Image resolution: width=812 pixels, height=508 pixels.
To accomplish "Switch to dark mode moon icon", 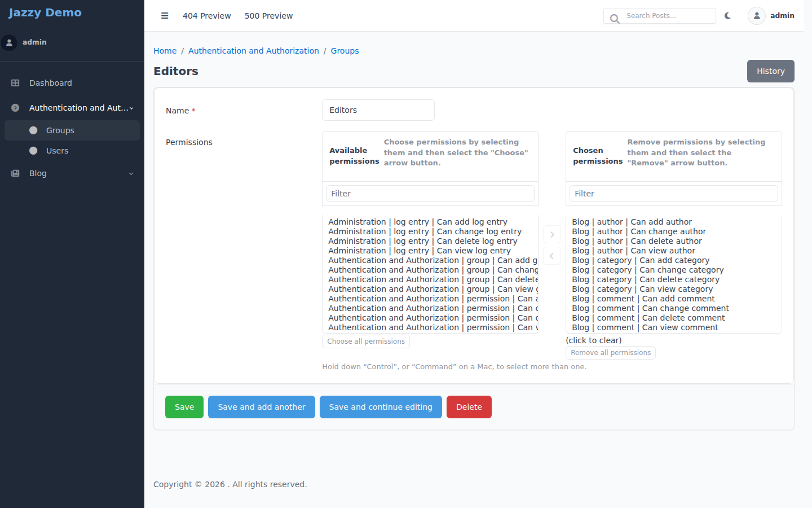I will point(727,16).
